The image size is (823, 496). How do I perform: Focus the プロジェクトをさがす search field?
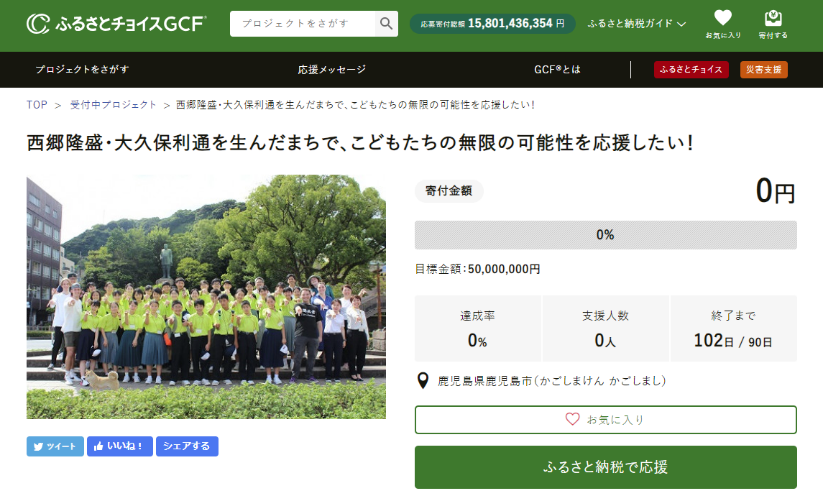click(302, 24)
